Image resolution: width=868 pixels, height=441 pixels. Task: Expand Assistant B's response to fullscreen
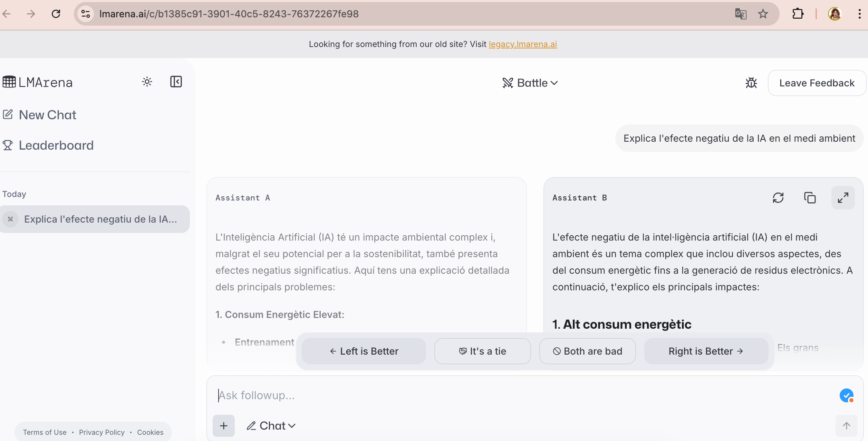pos(843,198)
